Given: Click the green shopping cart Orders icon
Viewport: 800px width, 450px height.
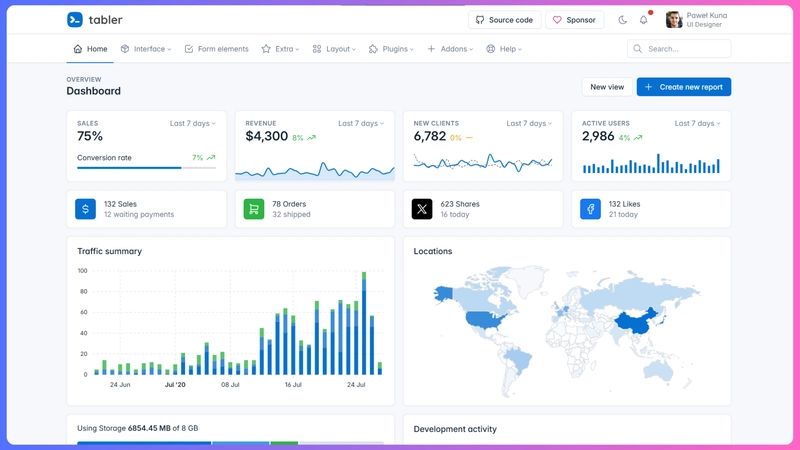Looking at the screenshot, I should [254, 209].
